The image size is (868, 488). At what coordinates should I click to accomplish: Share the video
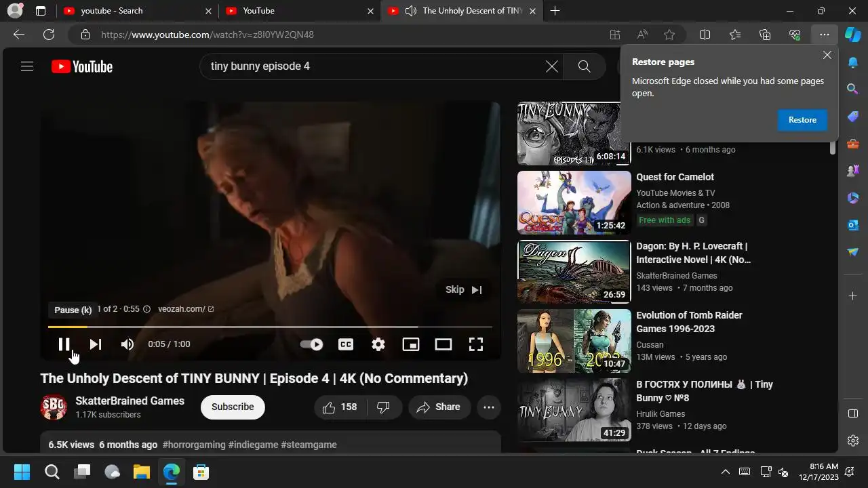point(439,407)
